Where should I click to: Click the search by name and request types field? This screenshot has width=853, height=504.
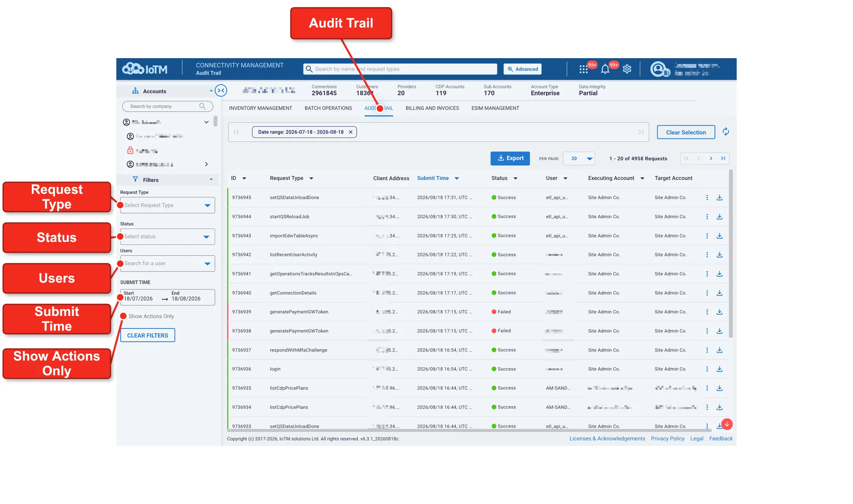coord(400,69)
